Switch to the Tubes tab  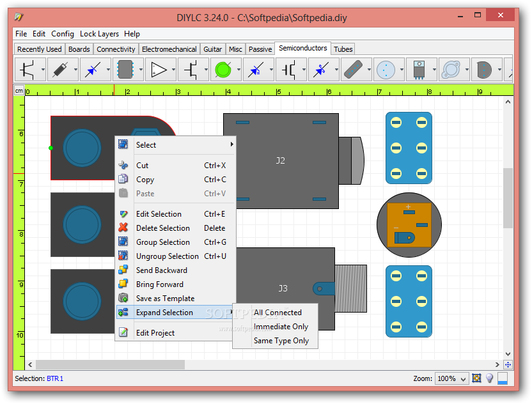coord(343,49)
